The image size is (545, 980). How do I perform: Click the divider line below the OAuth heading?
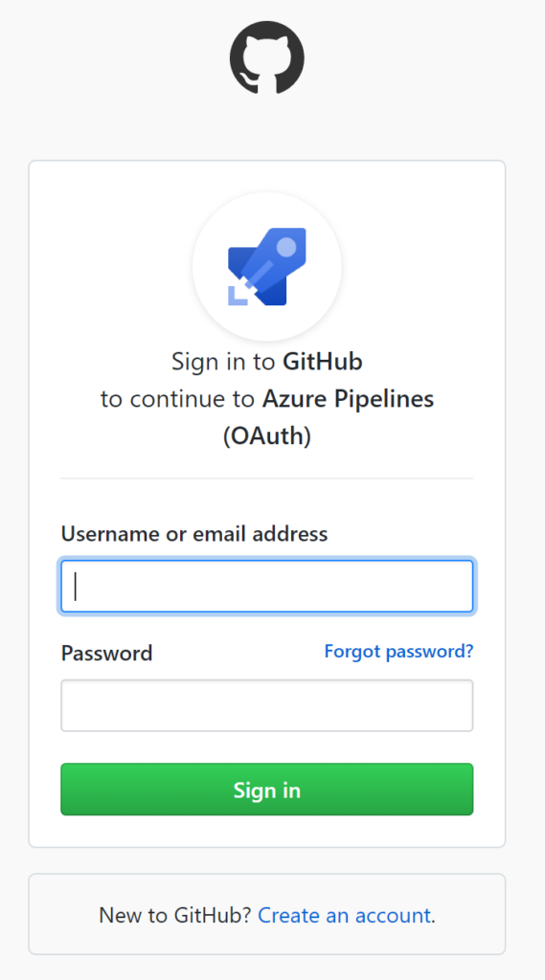(267, 479)
